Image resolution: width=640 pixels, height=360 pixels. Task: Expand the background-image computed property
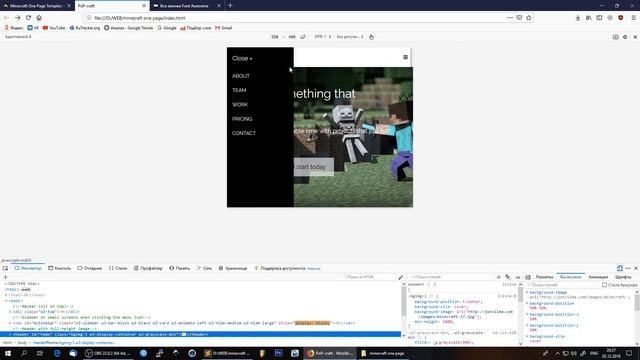coord(527,292)
